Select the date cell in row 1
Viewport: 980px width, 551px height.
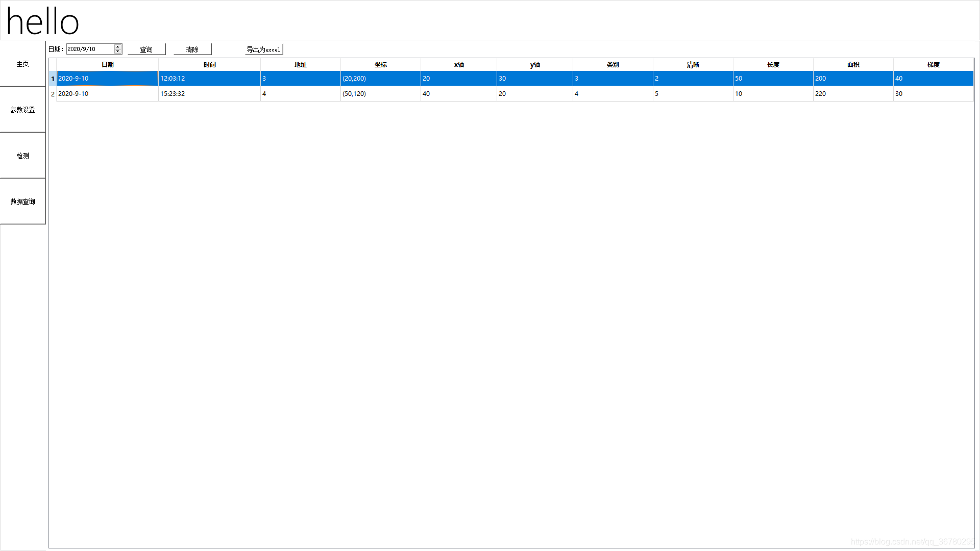107,79
